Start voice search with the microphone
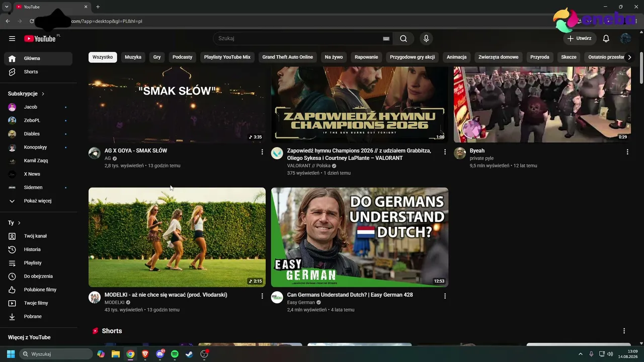 click(x=426, y=39)
